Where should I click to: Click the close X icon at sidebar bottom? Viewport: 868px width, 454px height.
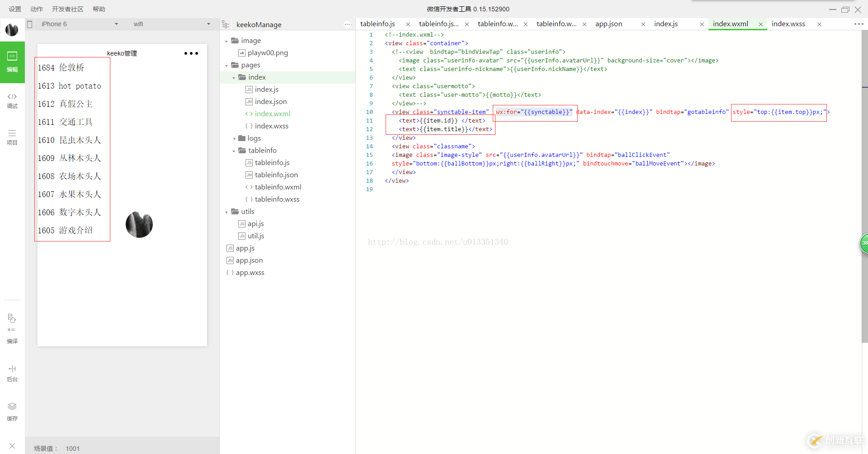[x=12, y=446]
